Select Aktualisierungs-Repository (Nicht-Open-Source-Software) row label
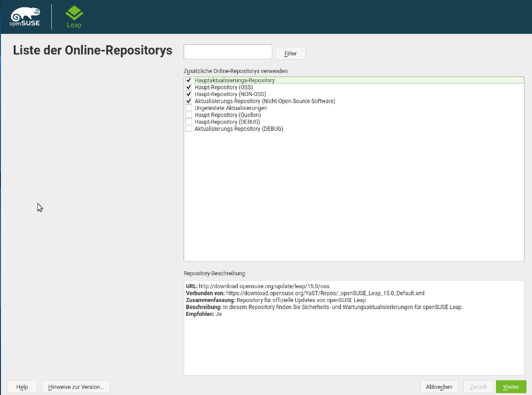532x395 pixels. pos(265,101)
